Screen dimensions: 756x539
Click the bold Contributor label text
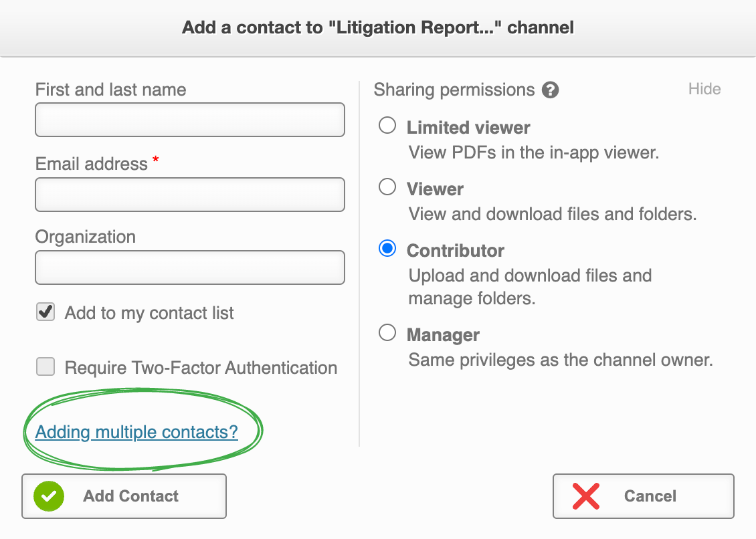coord(455,251)
